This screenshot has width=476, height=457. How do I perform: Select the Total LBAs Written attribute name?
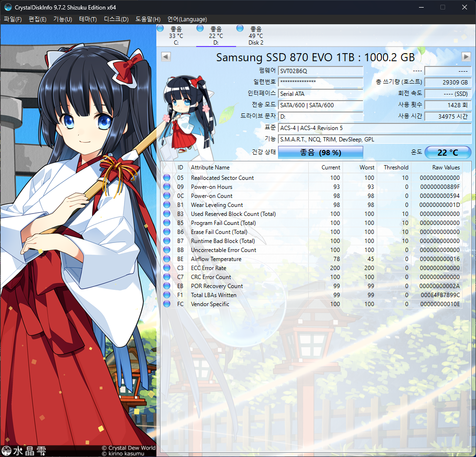pos(213,295)
